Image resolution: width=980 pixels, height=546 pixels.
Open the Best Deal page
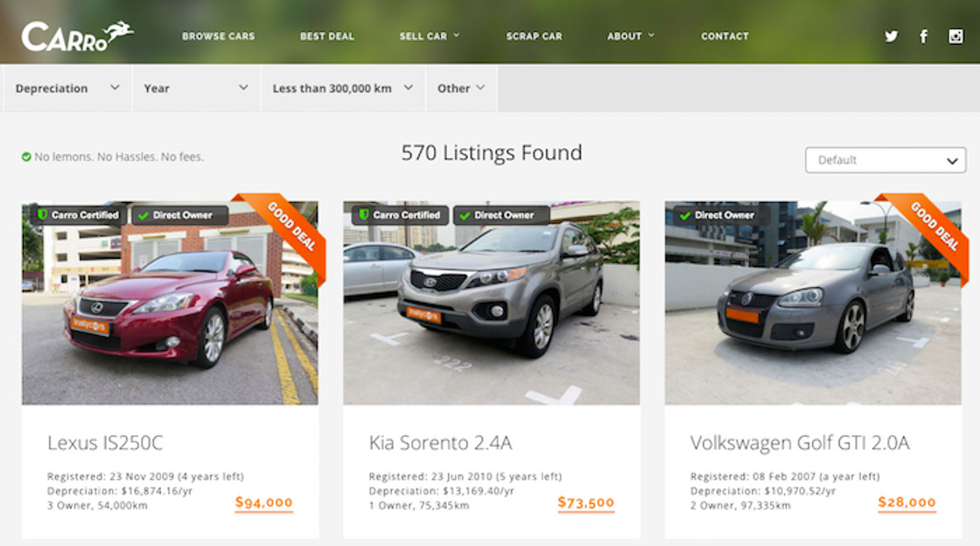coord(327,36)
